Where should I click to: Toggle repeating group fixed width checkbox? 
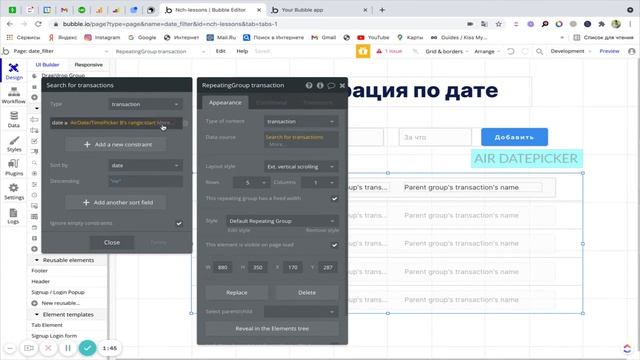click(x=334, y=198)
